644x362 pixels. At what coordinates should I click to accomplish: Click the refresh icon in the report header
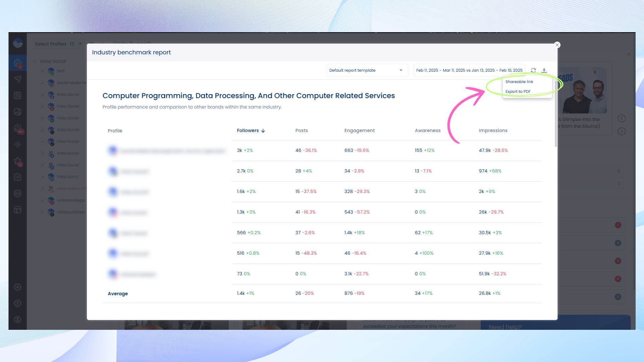coord(533,70)
